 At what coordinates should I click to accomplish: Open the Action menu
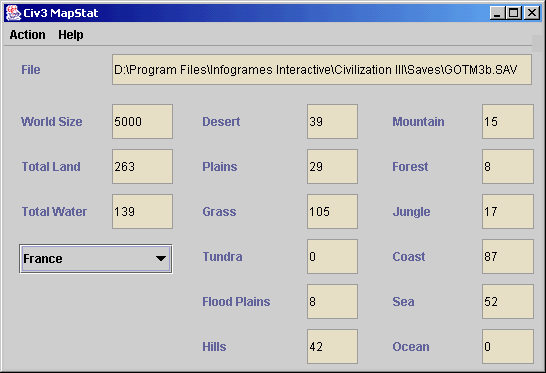click(28, 35)
